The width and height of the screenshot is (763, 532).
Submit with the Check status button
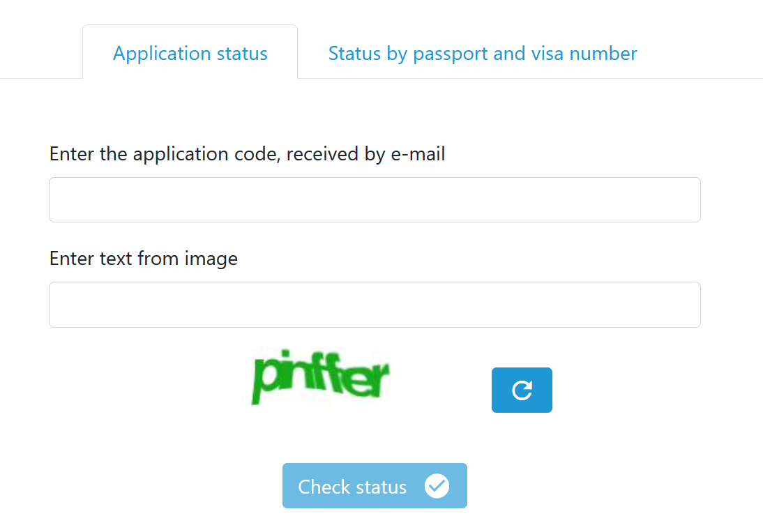coord(375,486)
